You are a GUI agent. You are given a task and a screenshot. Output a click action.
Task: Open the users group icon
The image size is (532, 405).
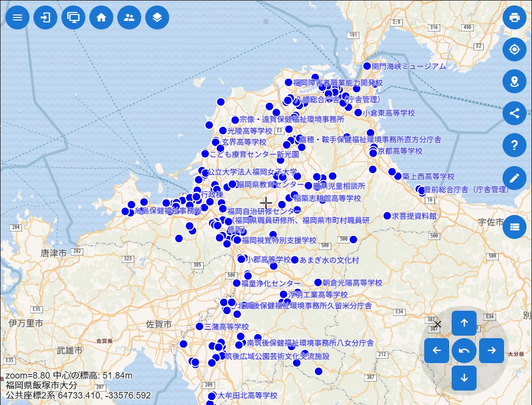tap(129, 17)
